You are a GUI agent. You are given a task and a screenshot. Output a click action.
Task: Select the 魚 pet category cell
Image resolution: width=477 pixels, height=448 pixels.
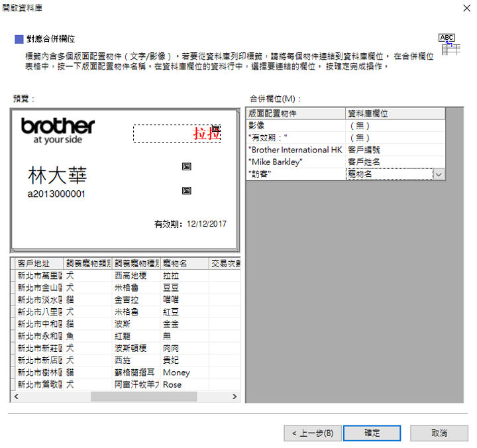(x=88, y=336)
